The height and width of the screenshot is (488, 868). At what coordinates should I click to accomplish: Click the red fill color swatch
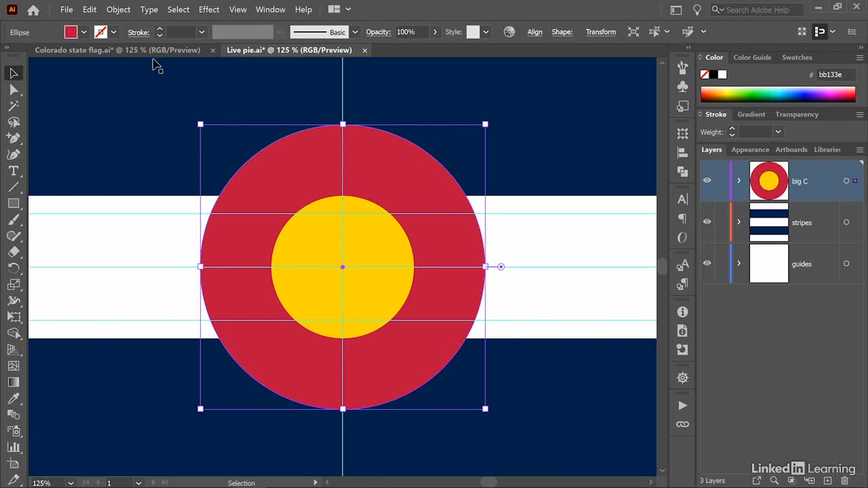click(x=71, y=32)
